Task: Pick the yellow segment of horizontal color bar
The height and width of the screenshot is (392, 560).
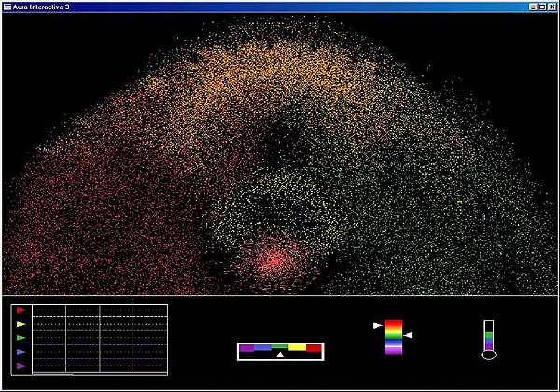Action: click(298, 347)
